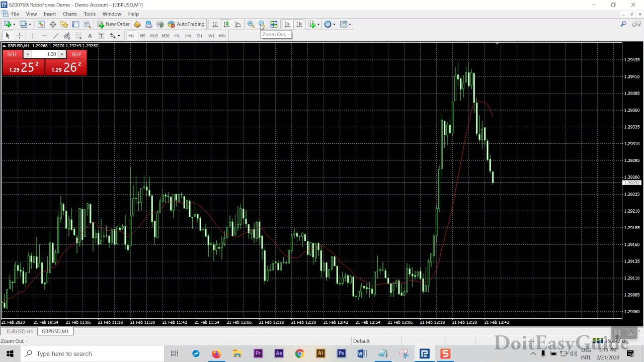Click the Zoom Out magnifier icon
Screen dimensions: 644x362
pyautogui.click(x=262, y=24)
